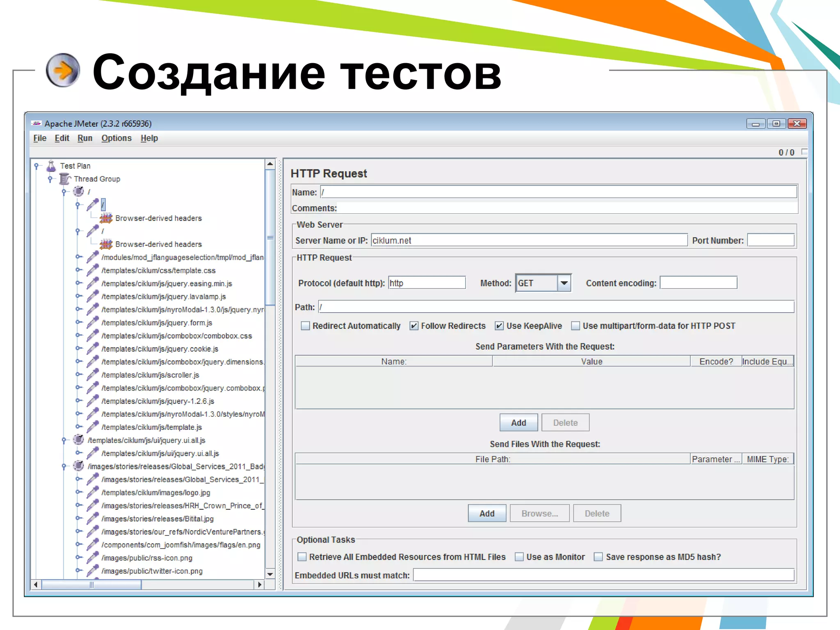
Task: Click first Browser-derived headers icon
Action: coord(106,218)
